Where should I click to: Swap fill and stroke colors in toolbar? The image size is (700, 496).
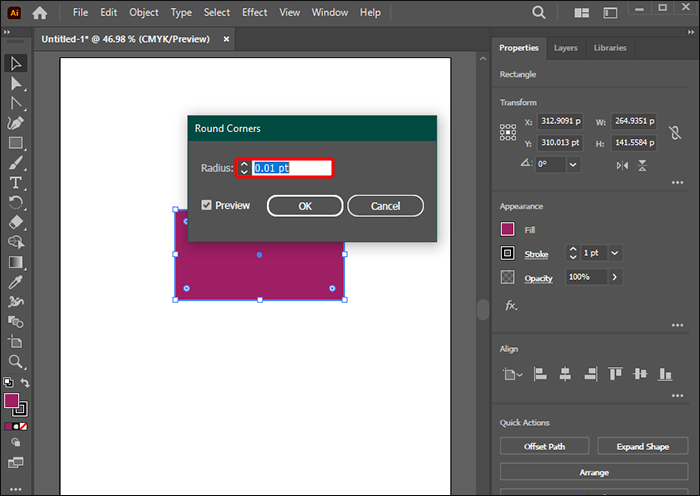pyautogui.click(x=25, y=383)
